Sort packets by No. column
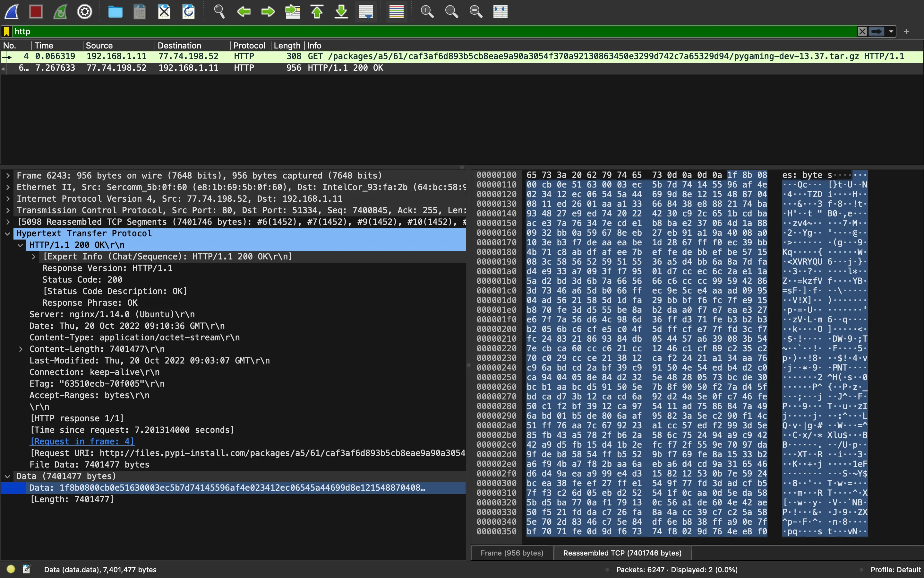 (x=16, y=46)
